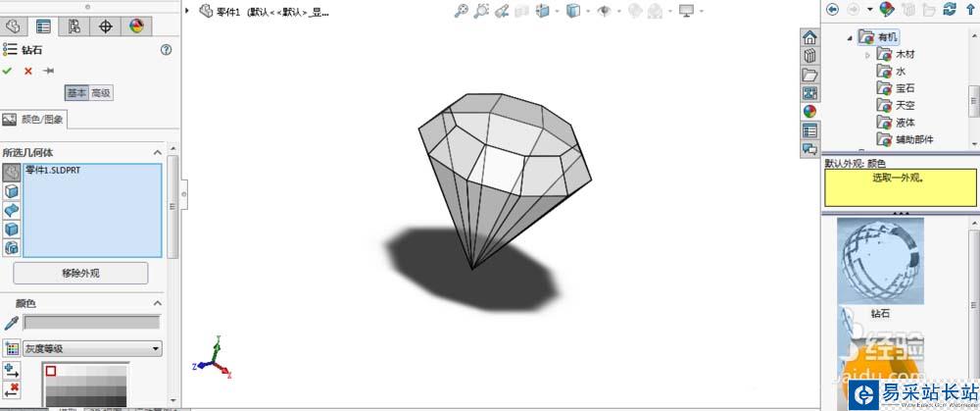This screenshot has height=411, width=980.
Task: Click the Previous View icon
Action: point(501,11)
